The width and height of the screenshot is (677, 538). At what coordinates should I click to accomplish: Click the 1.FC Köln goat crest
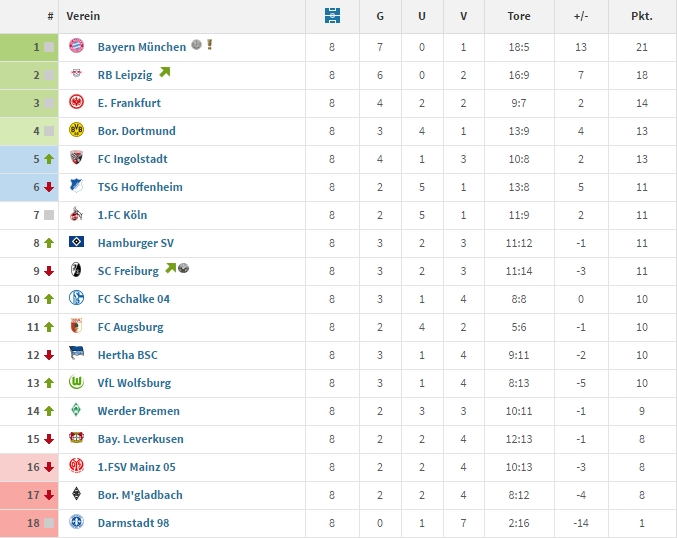(x=76, y=215)
